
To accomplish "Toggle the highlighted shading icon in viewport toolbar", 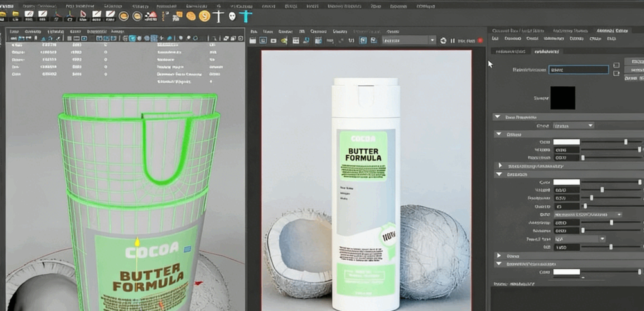I will tap(132, 39).
